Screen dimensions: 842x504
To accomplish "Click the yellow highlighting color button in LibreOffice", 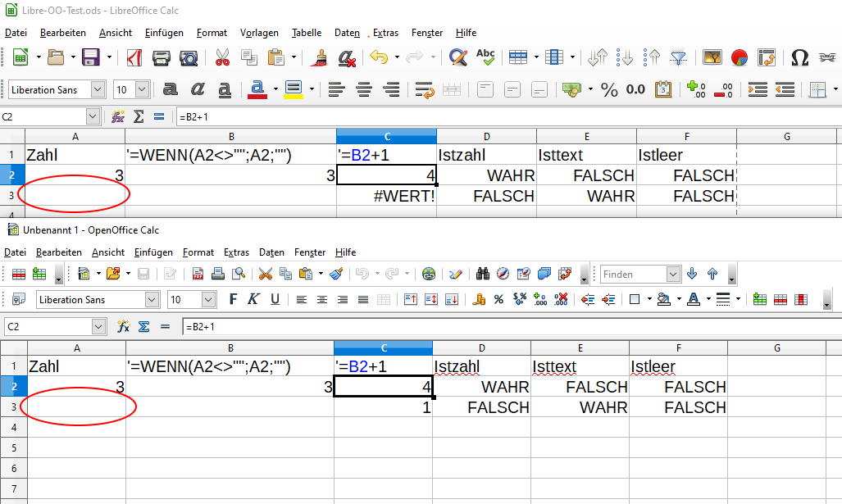I will 294,89.
